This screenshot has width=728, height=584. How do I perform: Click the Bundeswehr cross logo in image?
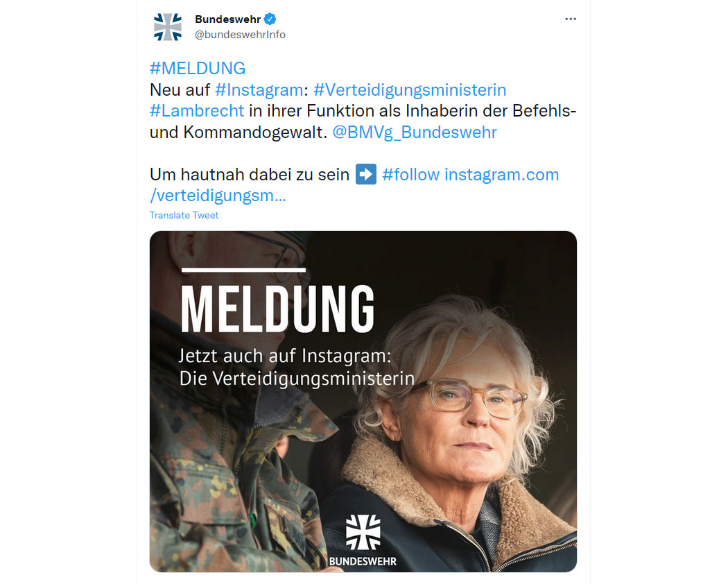[x=363, y=532]
